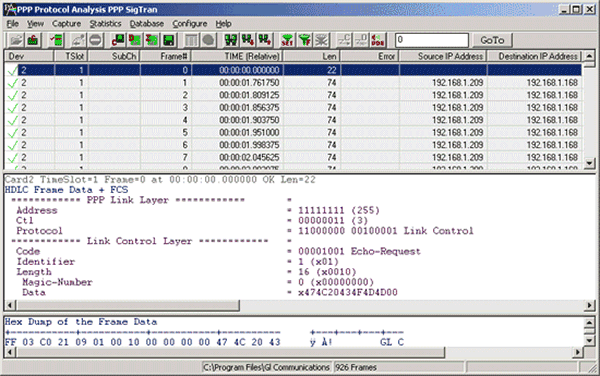Select frame row with time 00:00:01.856375
Screen dimensions: 600x376
[x=293, y=107]
